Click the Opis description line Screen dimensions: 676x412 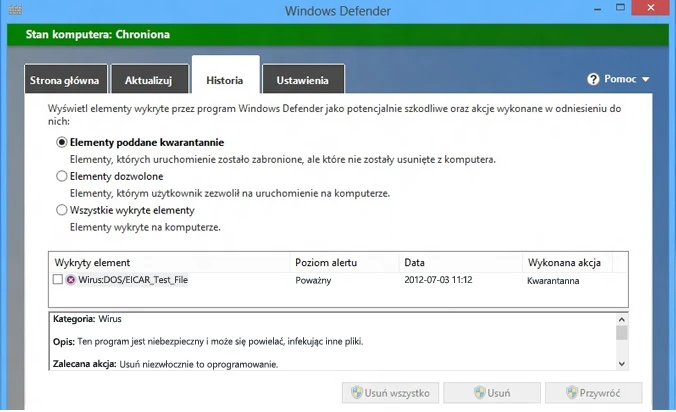(x=208, y=342)
